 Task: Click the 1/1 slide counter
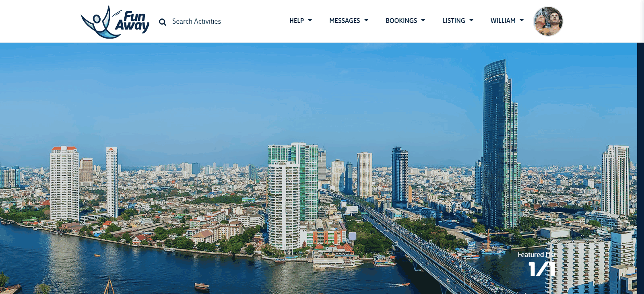tap(542, 269)
